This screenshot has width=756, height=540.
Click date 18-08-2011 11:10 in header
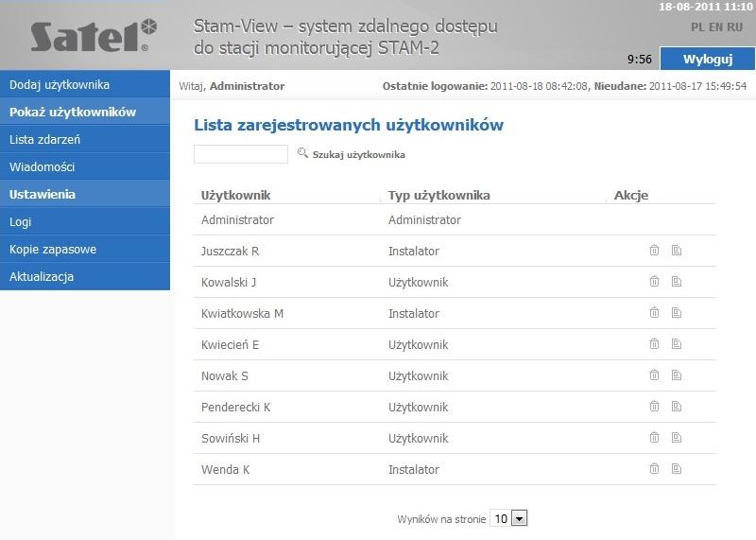[x=706, y=7]
